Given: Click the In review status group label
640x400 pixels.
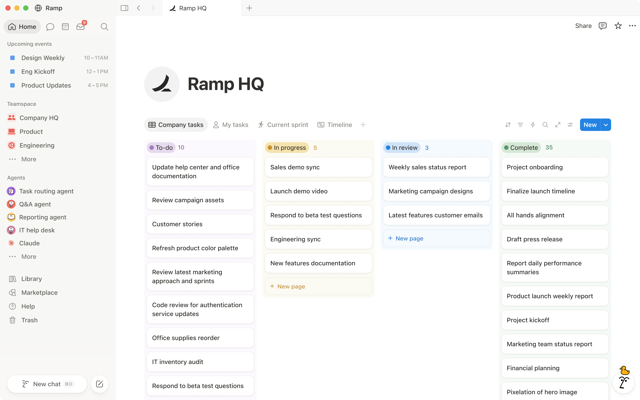Looking at the screenshot, I should tap(402, 148).
